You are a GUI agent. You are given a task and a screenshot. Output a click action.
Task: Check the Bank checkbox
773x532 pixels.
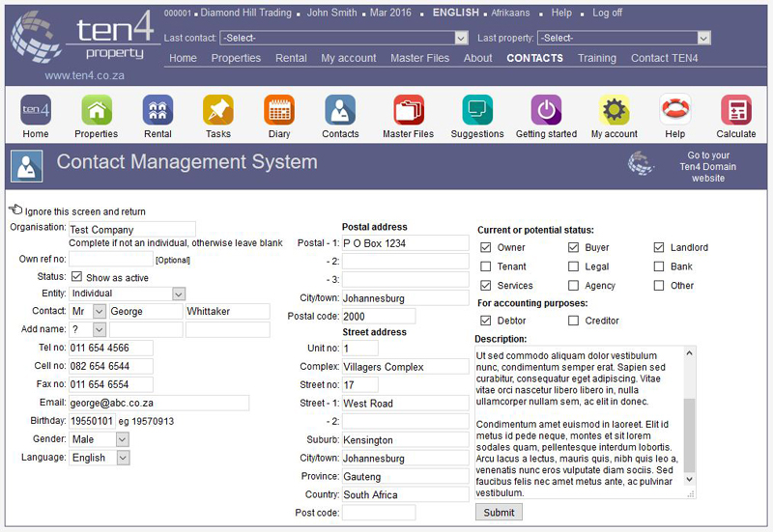coord(659,266)
